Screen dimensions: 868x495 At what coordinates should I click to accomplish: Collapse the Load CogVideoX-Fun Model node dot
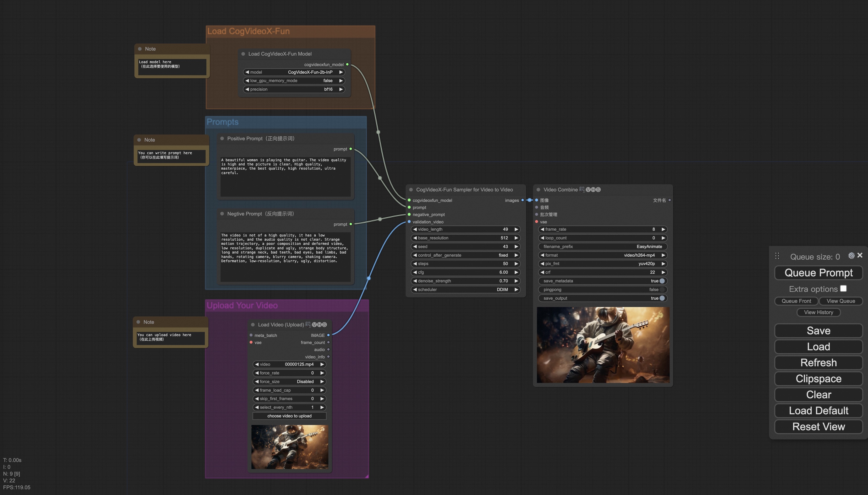[243, 54]
